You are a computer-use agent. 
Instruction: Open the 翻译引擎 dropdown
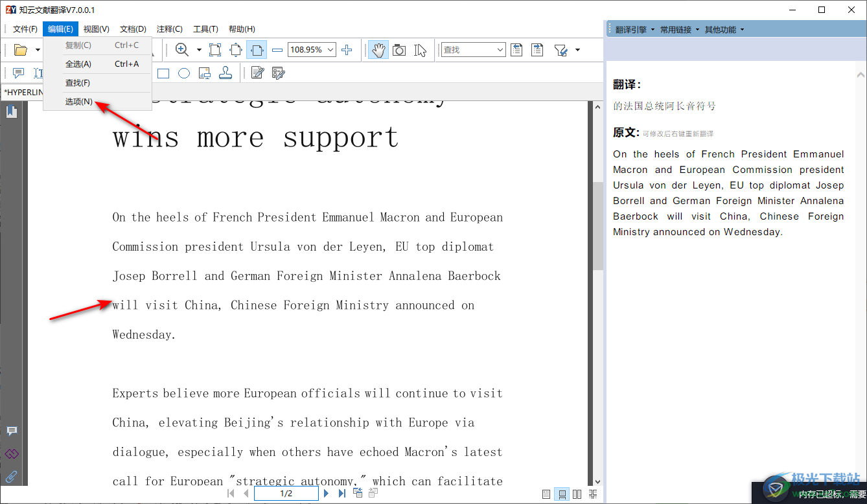pyautogui.click(x=634, y=30)
